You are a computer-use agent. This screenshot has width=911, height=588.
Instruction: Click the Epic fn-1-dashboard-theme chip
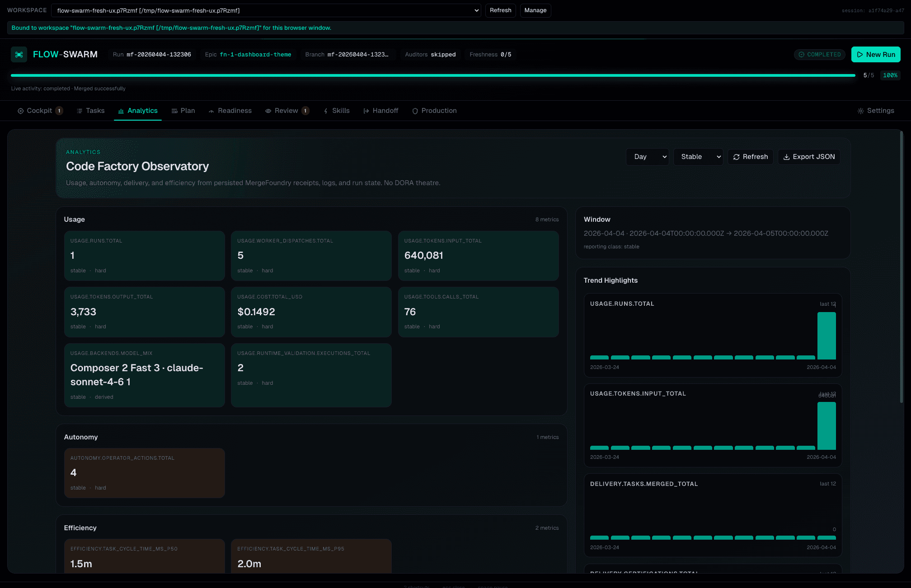click(x=248, y=55)
